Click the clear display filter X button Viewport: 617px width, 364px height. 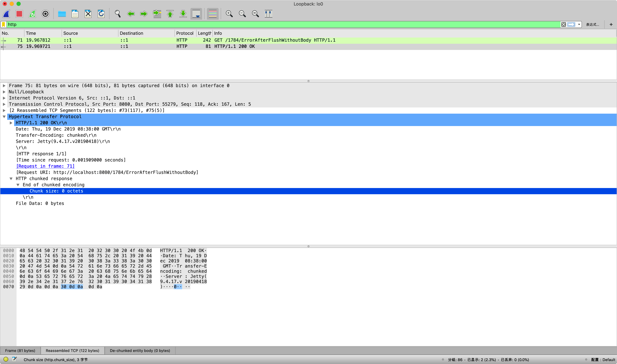click(x=563, y=24)
